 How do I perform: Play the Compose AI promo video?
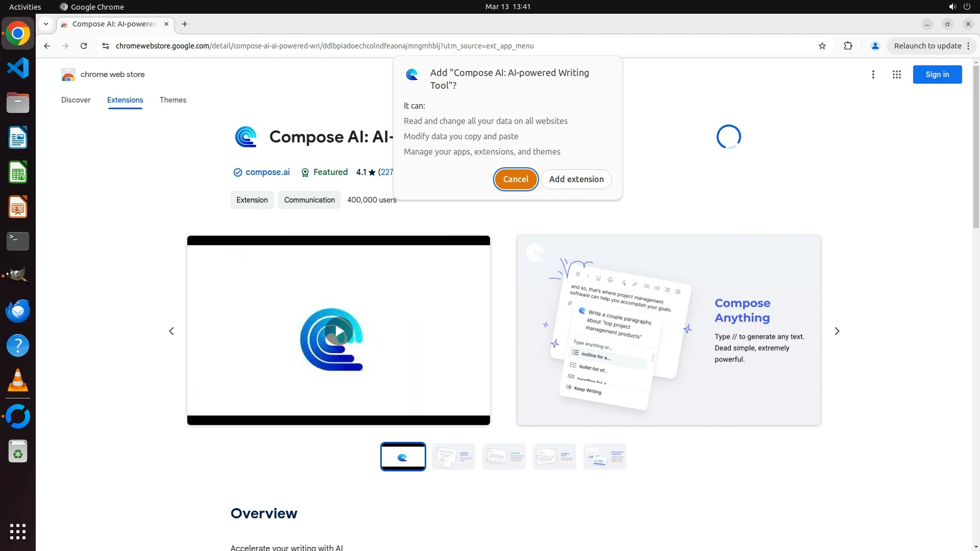338,332
